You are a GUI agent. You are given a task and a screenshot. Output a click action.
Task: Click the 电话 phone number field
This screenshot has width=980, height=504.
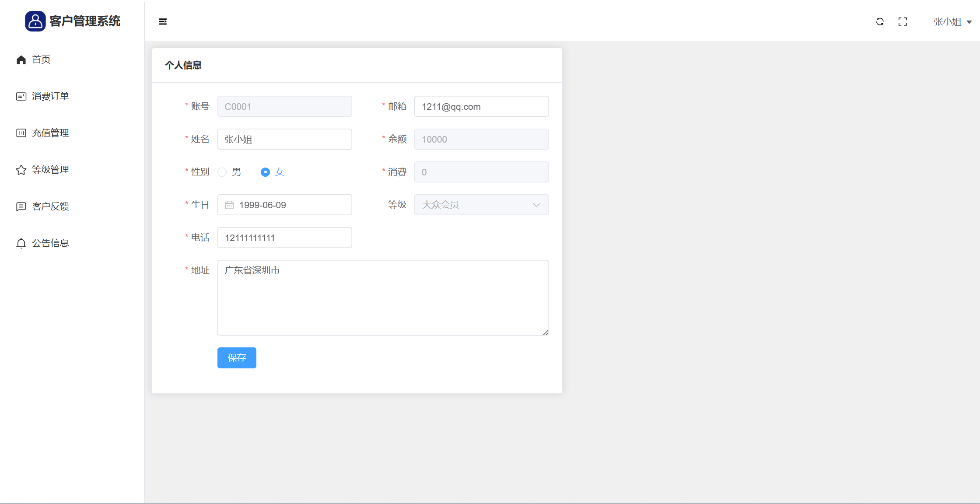click(284, 238)
